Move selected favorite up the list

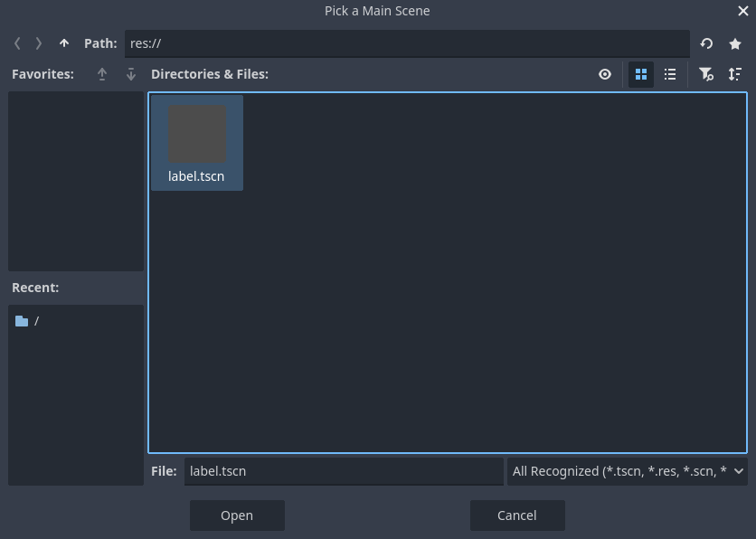(102, 74)
